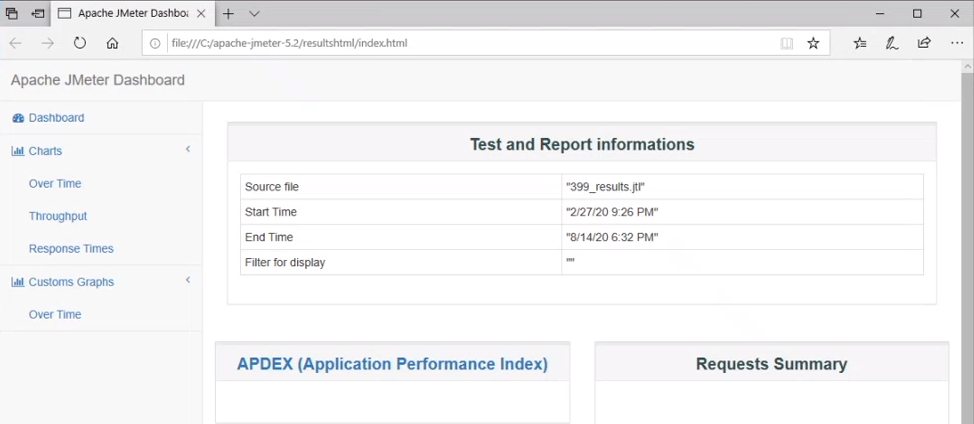The image size is (974, 424).
Task: Show site information icon in address bar
Action: [x=155, y=43]
